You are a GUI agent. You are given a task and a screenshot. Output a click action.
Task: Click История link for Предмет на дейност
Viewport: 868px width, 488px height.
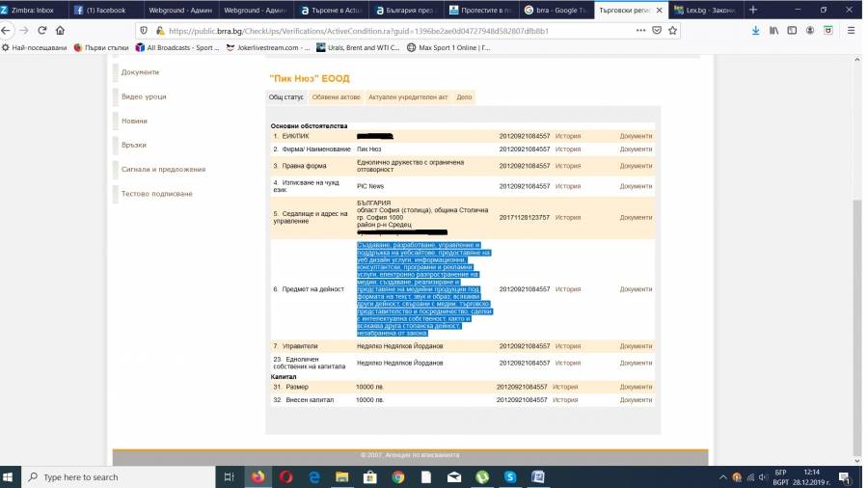[567, 289]
